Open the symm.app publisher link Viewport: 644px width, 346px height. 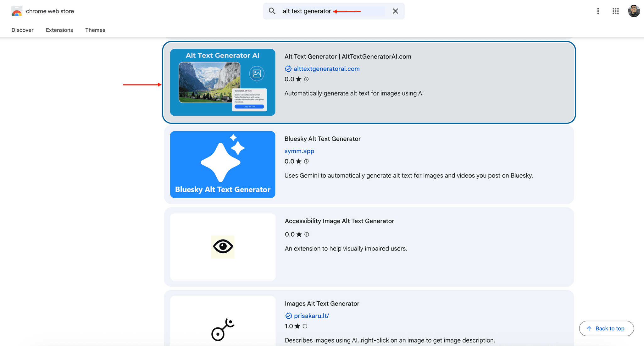[299, 151]
